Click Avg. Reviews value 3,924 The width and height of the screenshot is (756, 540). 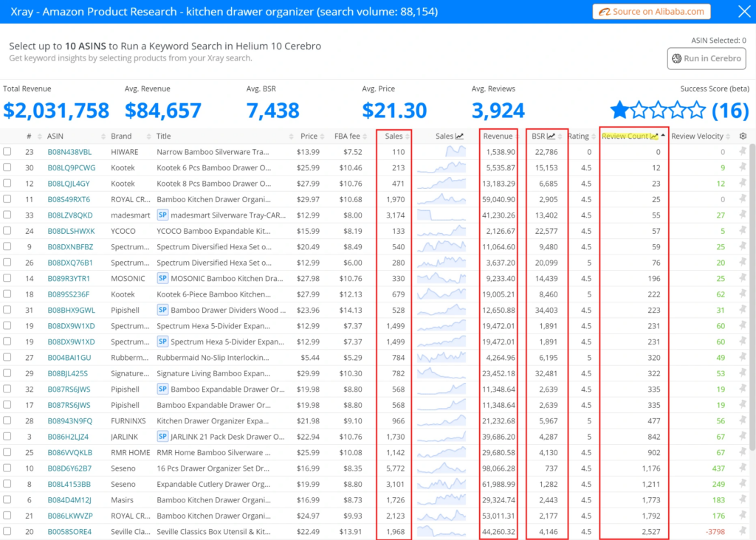click(x=498, y=111)
